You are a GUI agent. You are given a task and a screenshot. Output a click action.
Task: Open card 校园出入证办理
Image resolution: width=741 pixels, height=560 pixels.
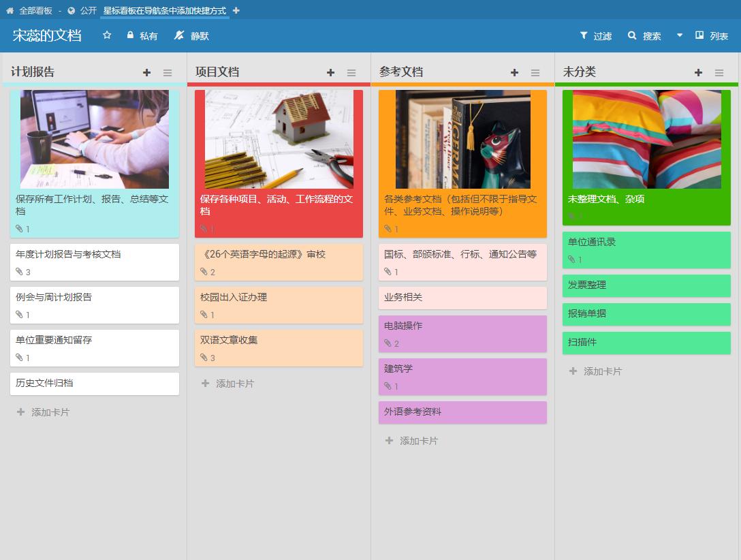click(279, 305)
